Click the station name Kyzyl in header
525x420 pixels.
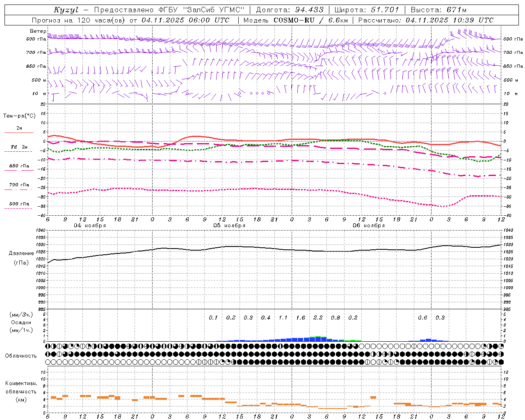click(x=66, y=10)
